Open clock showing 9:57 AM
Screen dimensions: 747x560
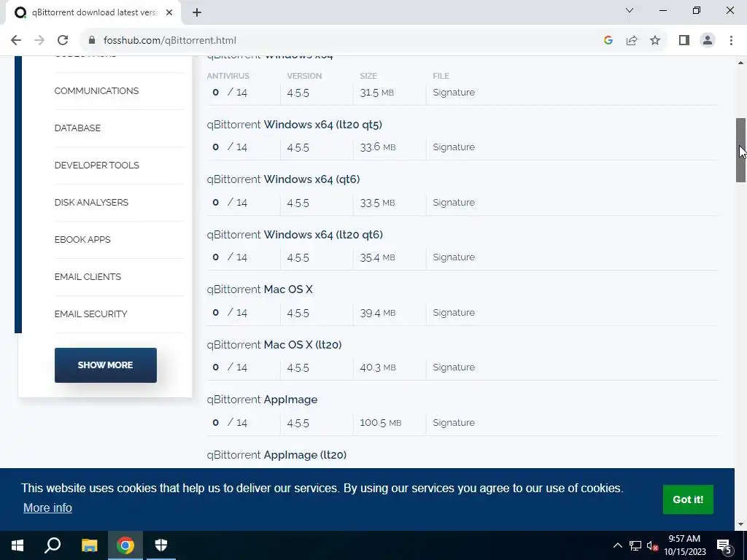tap(684, 545)
